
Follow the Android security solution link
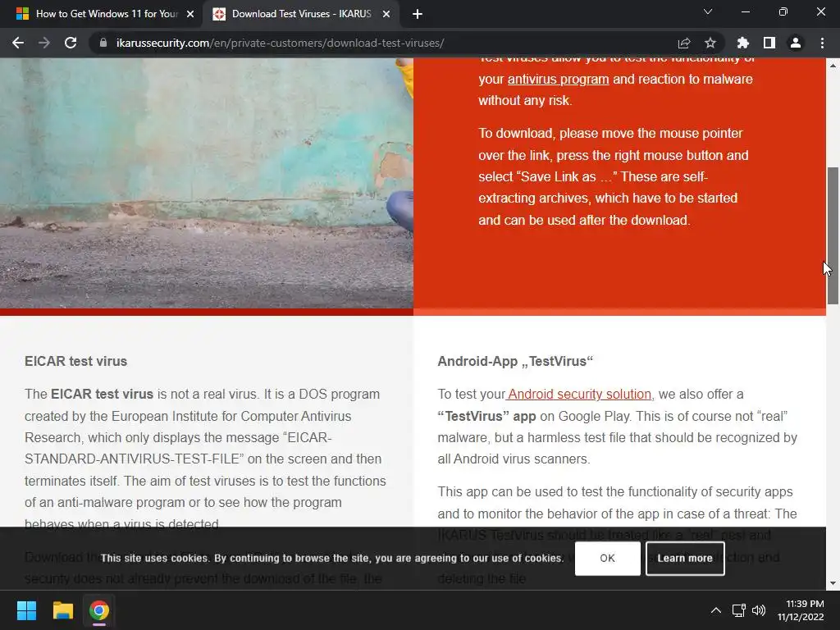tap(578, 395)
